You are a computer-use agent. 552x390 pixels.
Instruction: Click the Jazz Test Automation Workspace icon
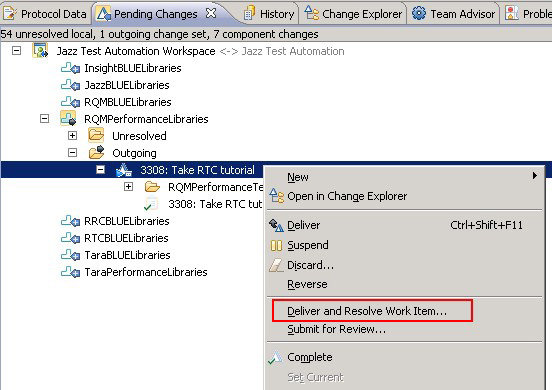tap(40, 50)
